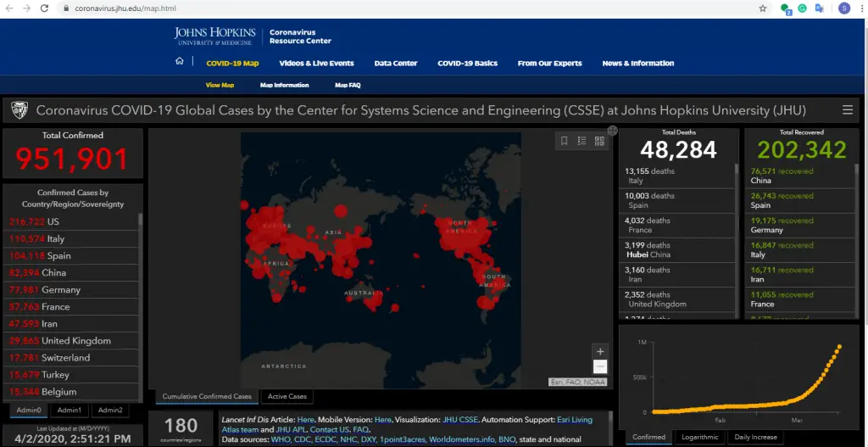This screenshot has height=447, width=868.
Task: Select Spain in confirmed cases list
Action: pos(71,256)
